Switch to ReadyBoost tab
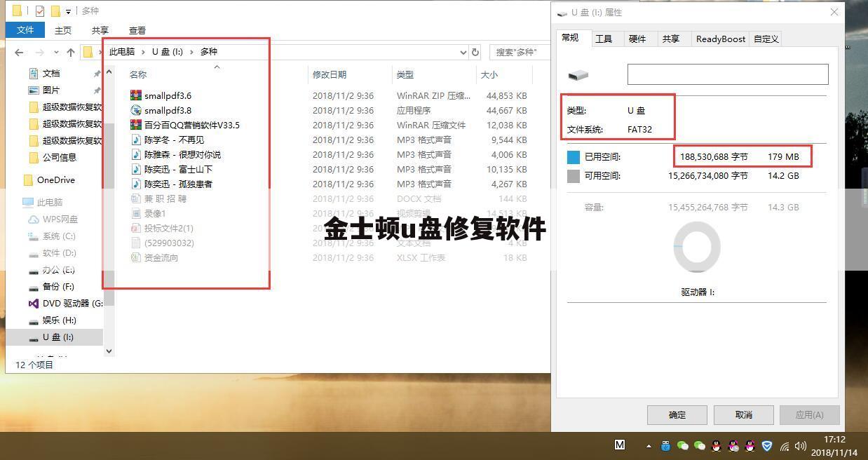 pyautogui.click(x=720, y=39)
